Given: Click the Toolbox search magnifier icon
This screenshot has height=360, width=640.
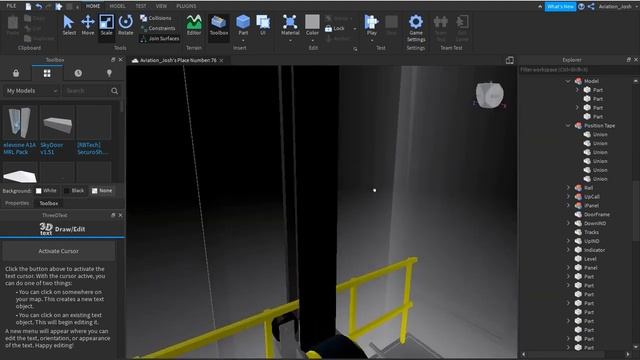Looking at the screenshot, I should (115, 91).
